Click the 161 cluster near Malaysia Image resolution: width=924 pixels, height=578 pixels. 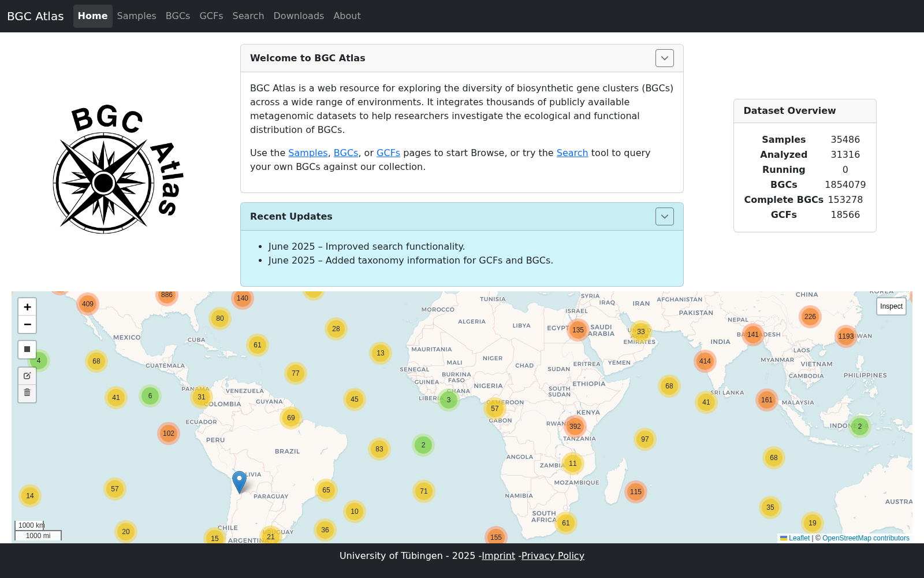coord(767,400)
